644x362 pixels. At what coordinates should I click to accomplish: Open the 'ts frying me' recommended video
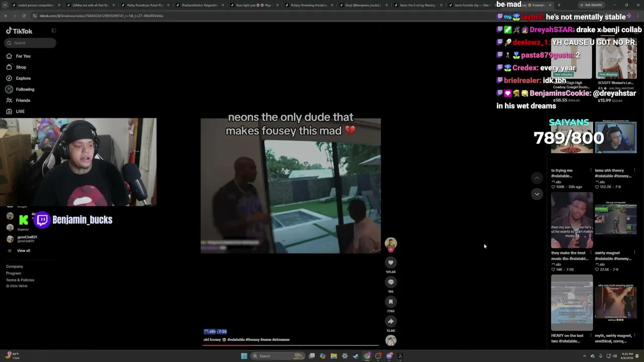[x=572, y=138]
